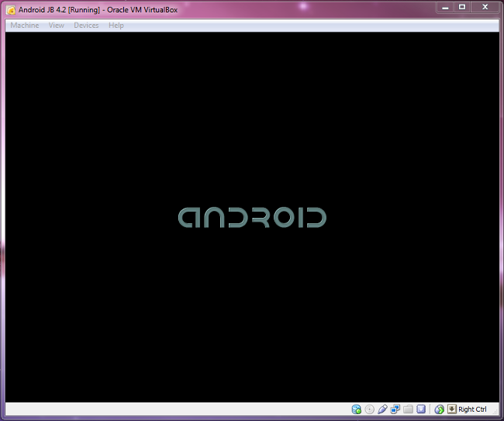504x421 pixels.
Task: Click the network adapters status icon
Action: [395, 409]
